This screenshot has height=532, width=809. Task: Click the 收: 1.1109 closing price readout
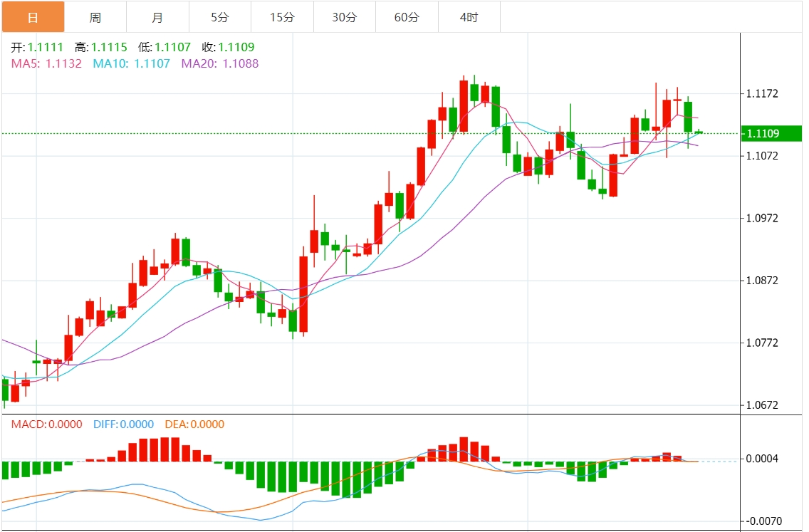pyautogui.click(x=228, y=47)
